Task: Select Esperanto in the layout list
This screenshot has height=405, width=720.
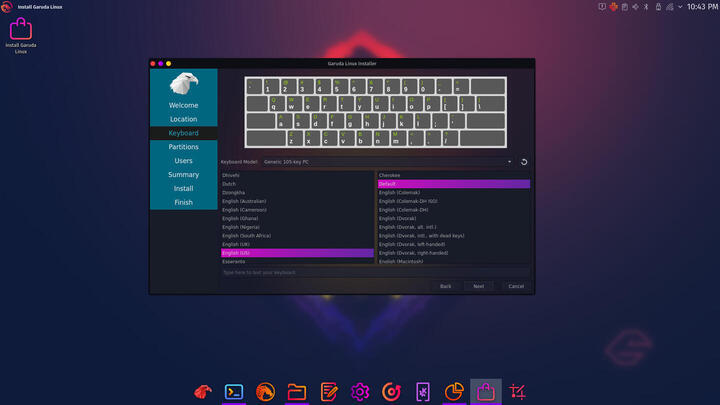Action: 298,261
